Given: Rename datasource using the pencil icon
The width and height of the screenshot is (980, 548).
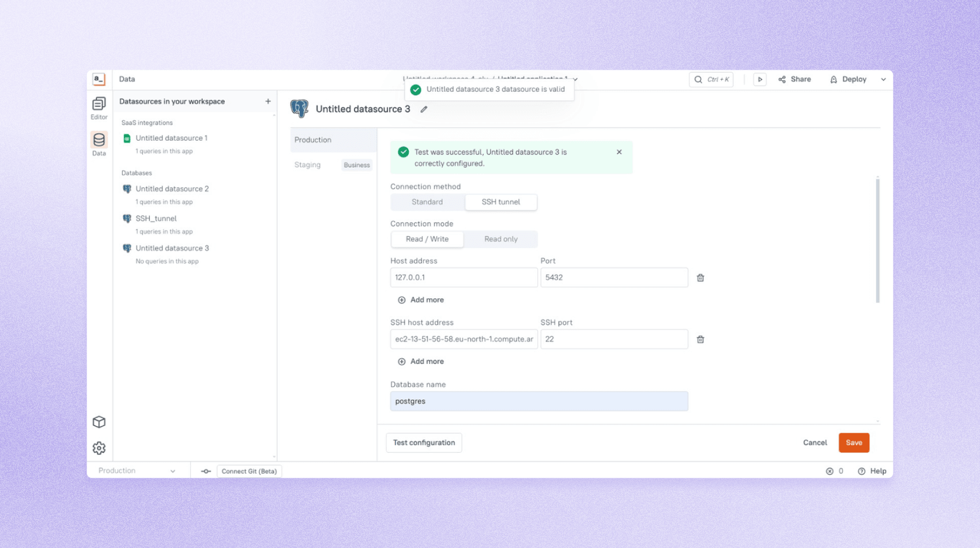Looking at the screenshot, I should 424,109.
